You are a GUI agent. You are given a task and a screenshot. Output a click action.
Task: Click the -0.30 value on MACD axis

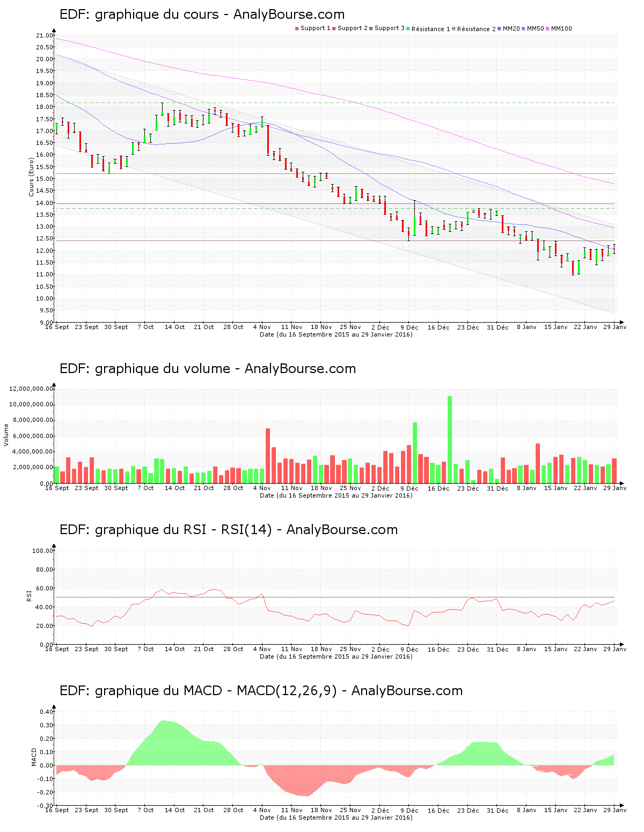pos(45,806)
